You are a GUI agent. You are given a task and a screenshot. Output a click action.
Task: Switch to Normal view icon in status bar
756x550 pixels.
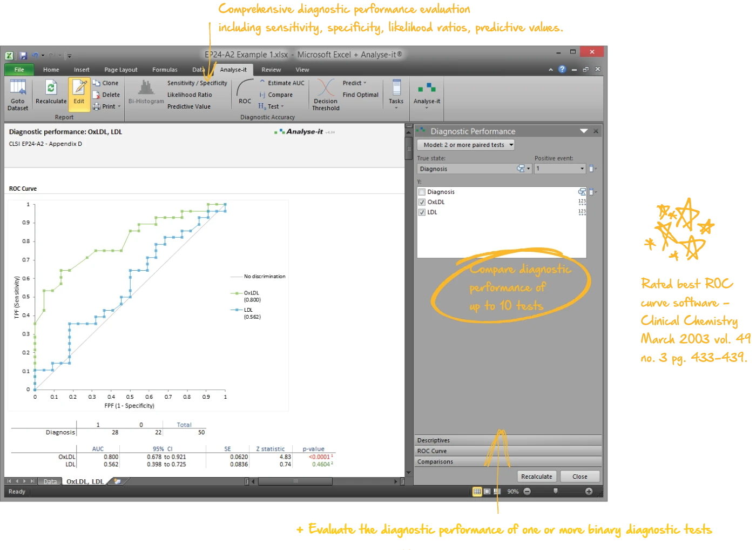(477, 492)
